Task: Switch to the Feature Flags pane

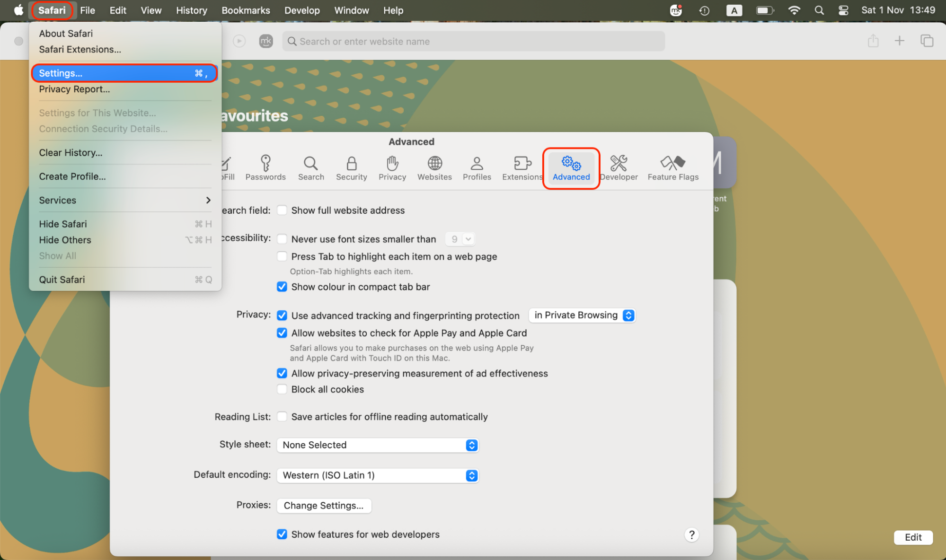Action: 672,168
